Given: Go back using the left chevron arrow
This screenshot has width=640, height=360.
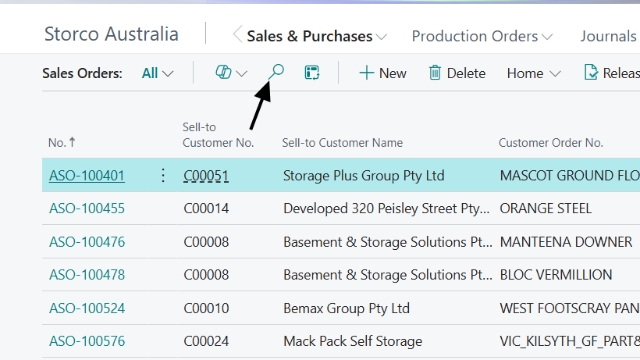Looking at the screenshot, I should [x=238, y=34].
